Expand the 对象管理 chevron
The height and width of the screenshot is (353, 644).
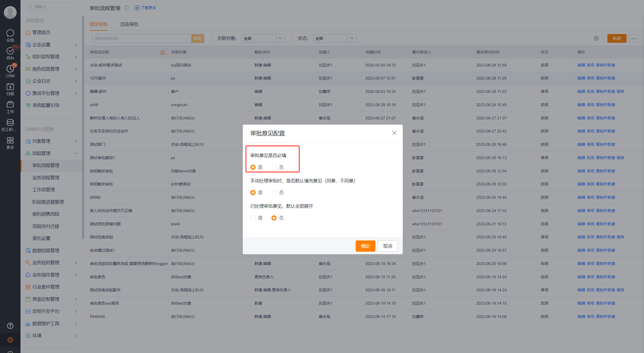(x=76, y=141)
